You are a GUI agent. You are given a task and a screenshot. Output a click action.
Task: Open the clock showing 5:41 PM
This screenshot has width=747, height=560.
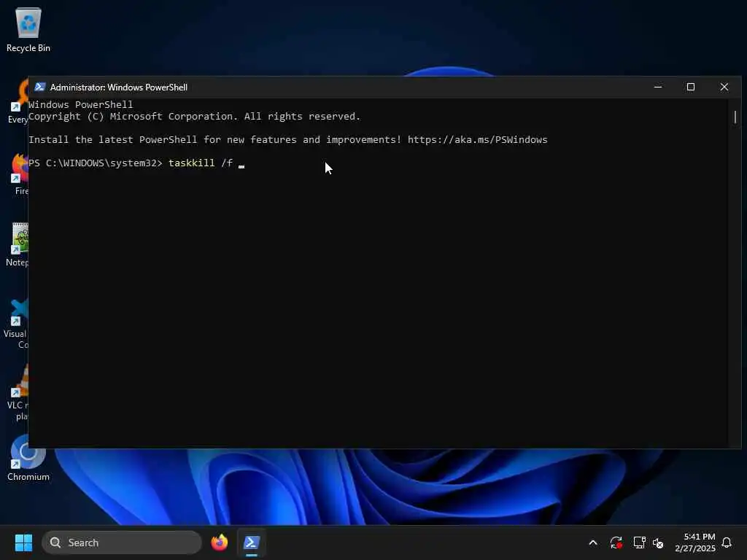(x=695, y=542)
